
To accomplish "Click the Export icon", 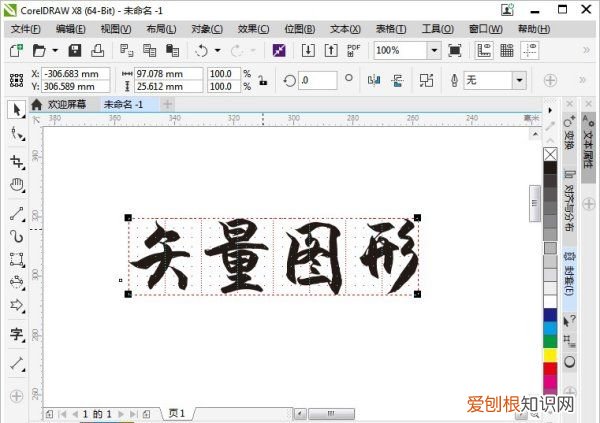I will (331, 51).
